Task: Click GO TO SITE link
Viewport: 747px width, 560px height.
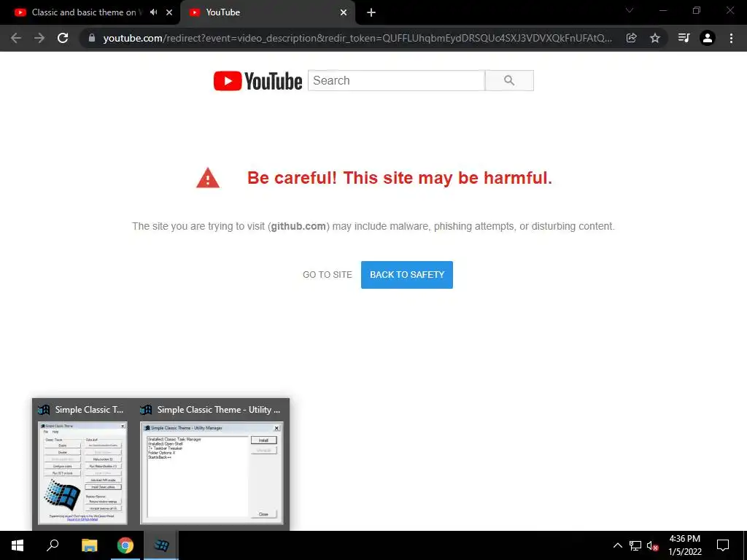Action: [328, 275]
